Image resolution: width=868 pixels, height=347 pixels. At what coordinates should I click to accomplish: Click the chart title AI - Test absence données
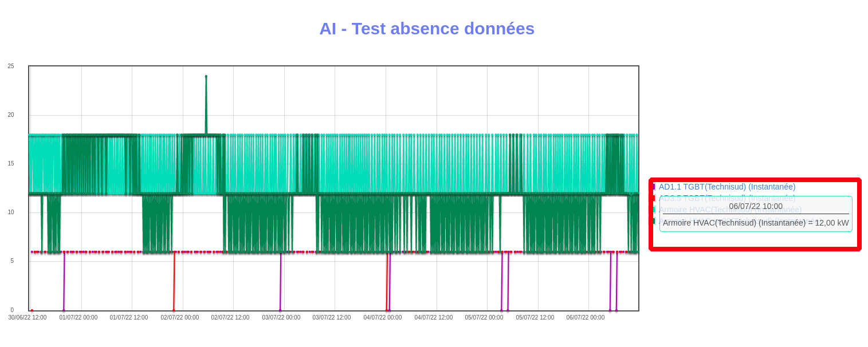coord(427,29)
